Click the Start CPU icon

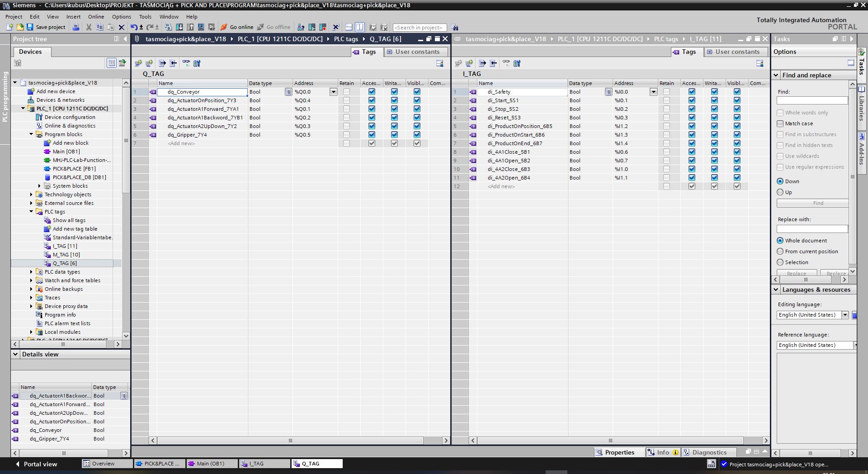point(312,27)
